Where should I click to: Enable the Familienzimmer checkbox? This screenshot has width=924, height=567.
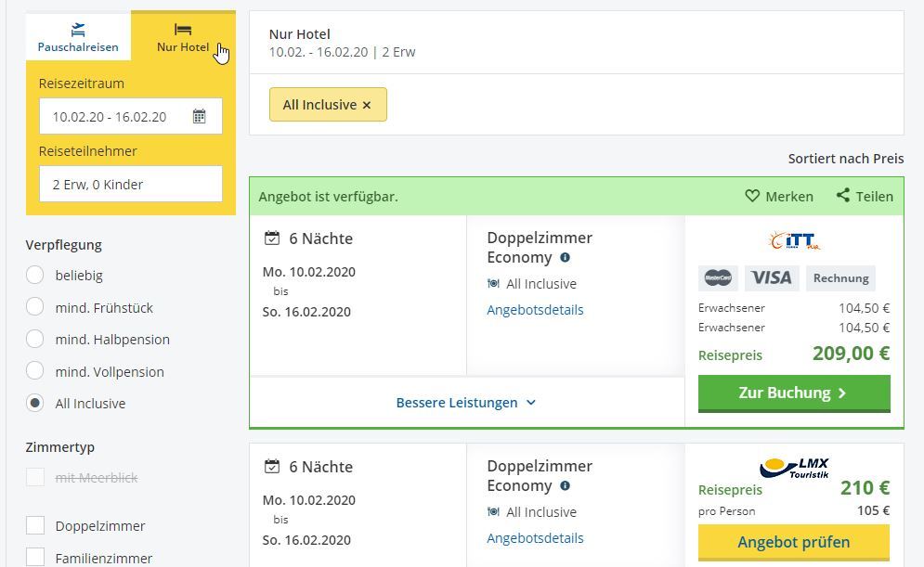click(x=35, y=558)
